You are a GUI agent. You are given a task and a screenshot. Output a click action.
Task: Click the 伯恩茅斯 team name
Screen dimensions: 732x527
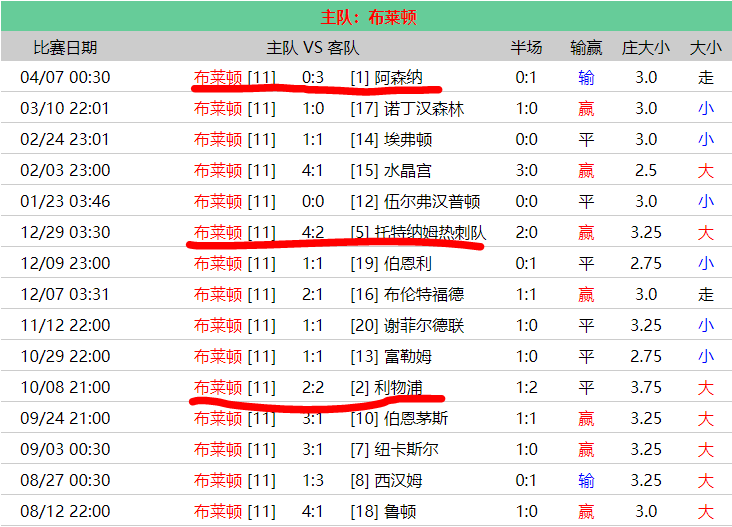point(416,418)
